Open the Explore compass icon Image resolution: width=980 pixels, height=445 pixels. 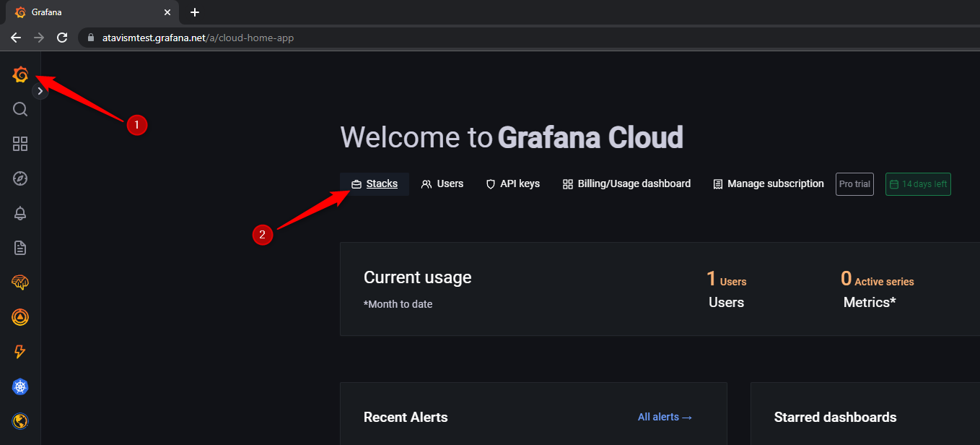click(x=20, y=178)
